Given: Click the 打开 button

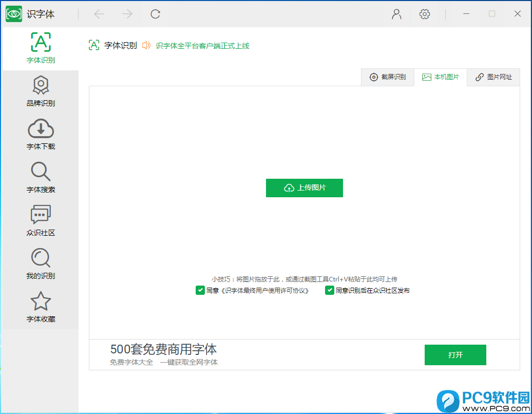Looking at the screenshot, I should pos(455,355).
